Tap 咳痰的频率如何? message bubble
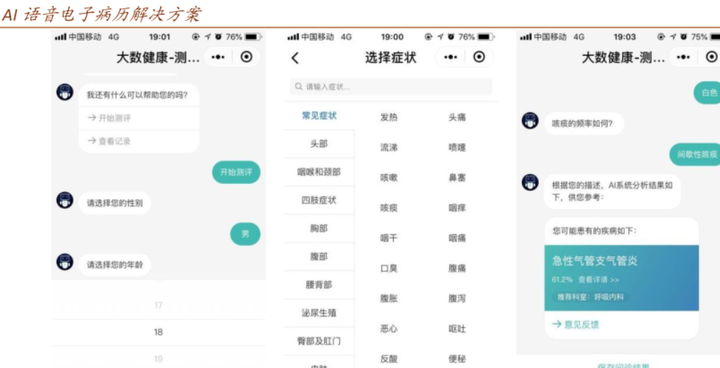The width and height of the screenshot is (720, 368). [584, 124]
